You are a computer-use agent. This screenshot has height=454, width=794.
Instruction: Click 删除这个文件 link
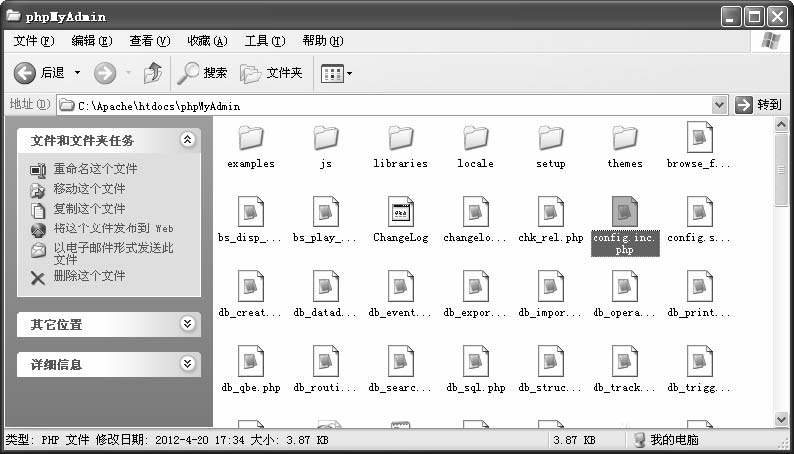coord(89,276)
